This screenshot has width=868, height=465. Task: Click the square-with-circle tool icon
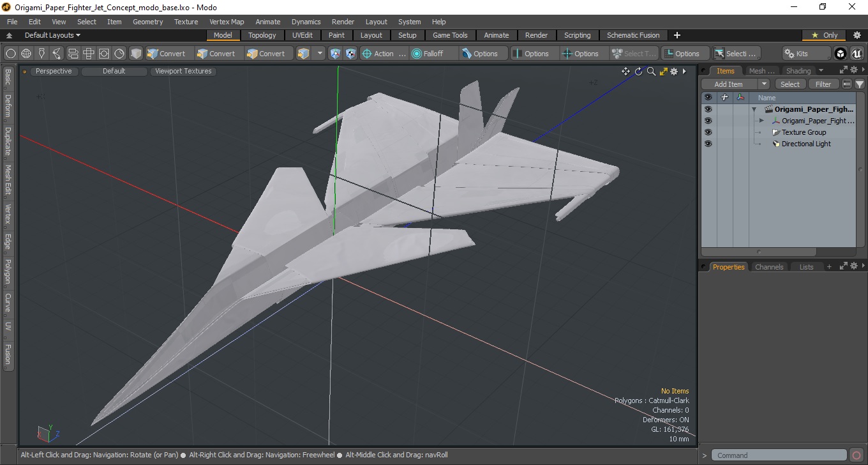(103, 54)
